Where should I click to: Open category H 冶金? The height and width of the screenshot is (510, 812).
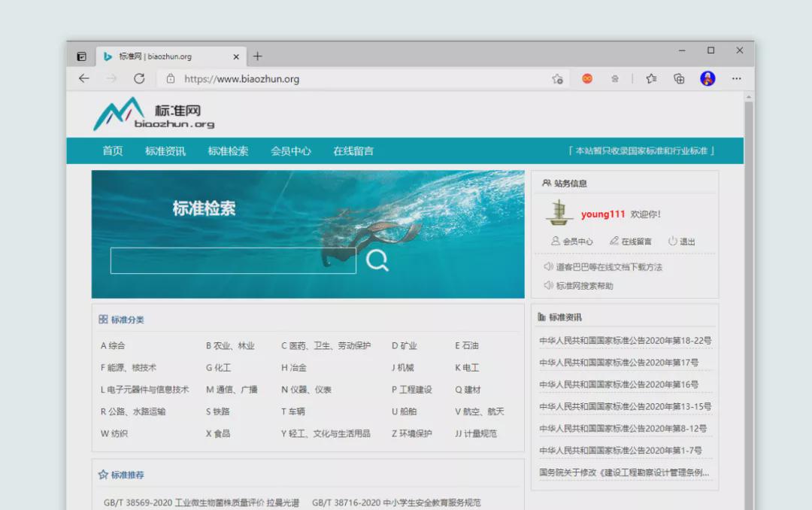pos(294,368)
